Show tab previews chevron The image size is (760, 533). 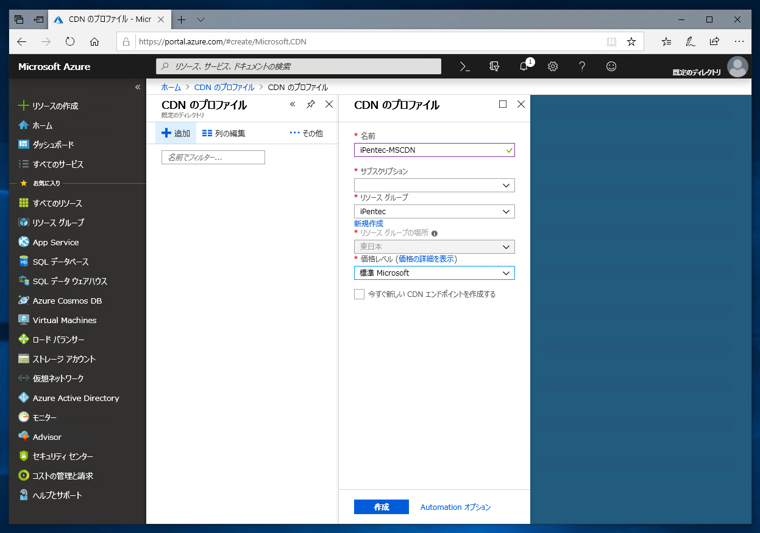[x=201, y=19]
